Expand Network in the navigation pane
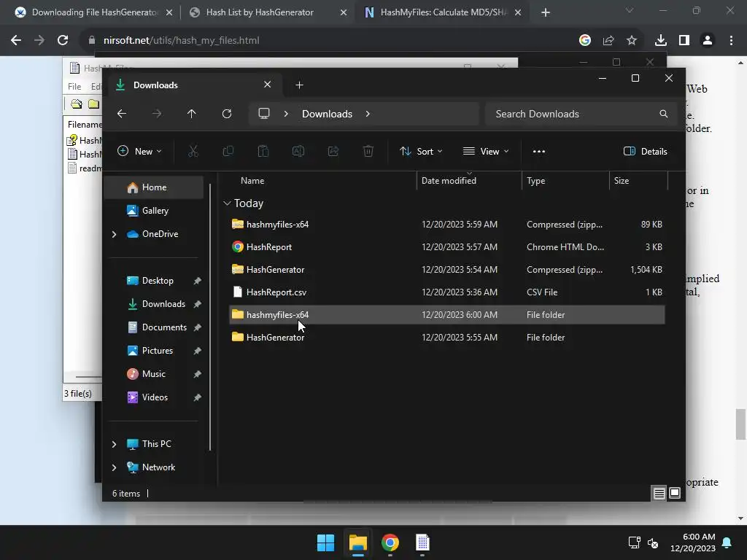This screenshot has height=560, width=747. click(x=114, y=467)
